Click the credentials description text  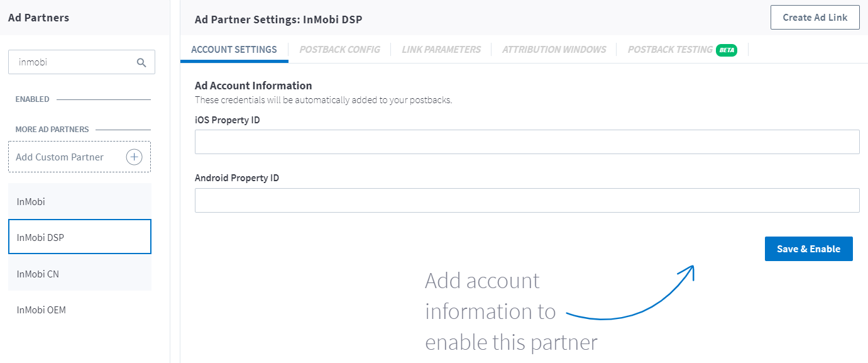324,100
